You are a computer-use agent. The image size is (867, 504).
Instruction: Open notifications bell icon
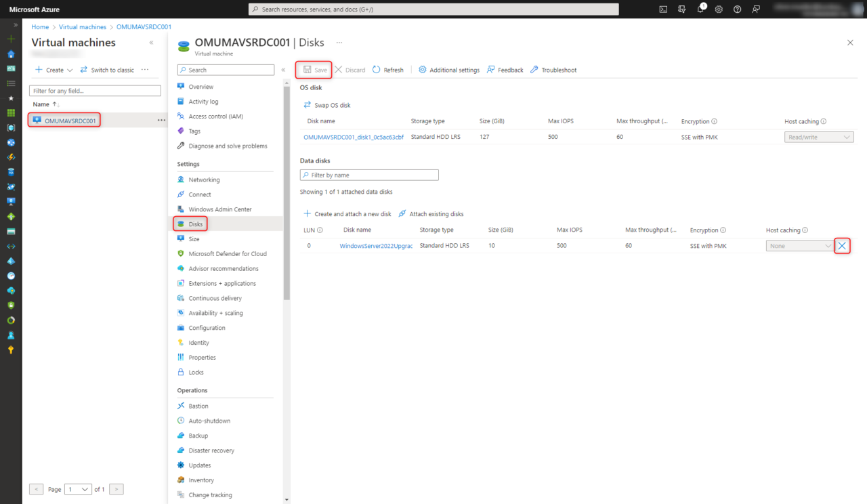pos(700,9)
